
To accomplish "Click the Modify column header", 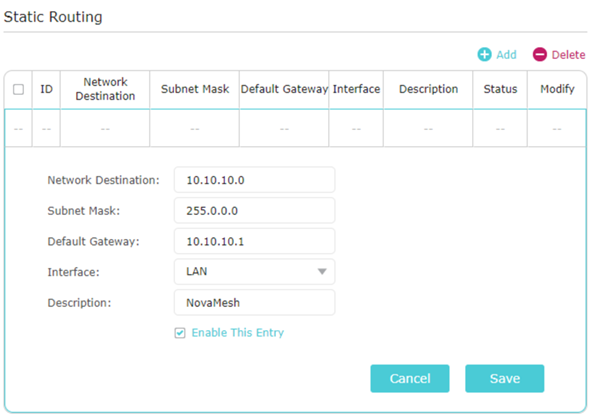I will [x=557, y=89].
